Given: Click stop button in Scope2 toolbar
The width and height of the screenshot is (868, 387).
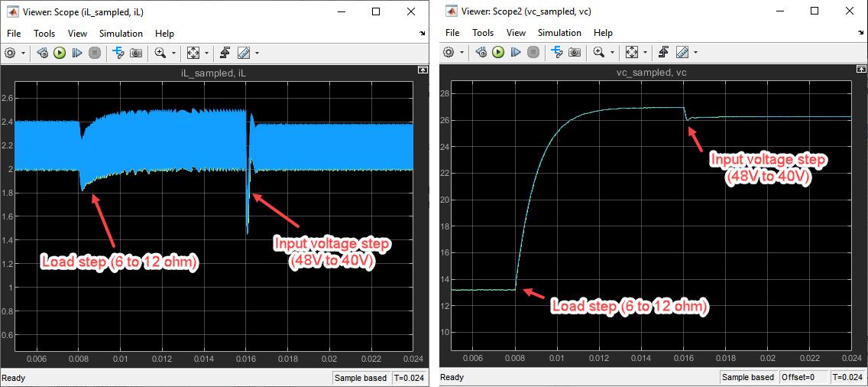Looking at the screenshot, I should coord(533,52).
